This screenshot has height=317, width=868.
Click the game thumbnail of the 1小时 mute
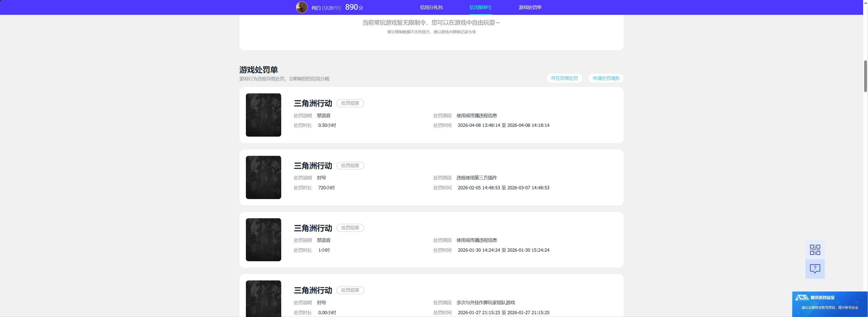[x=264, y=239]
